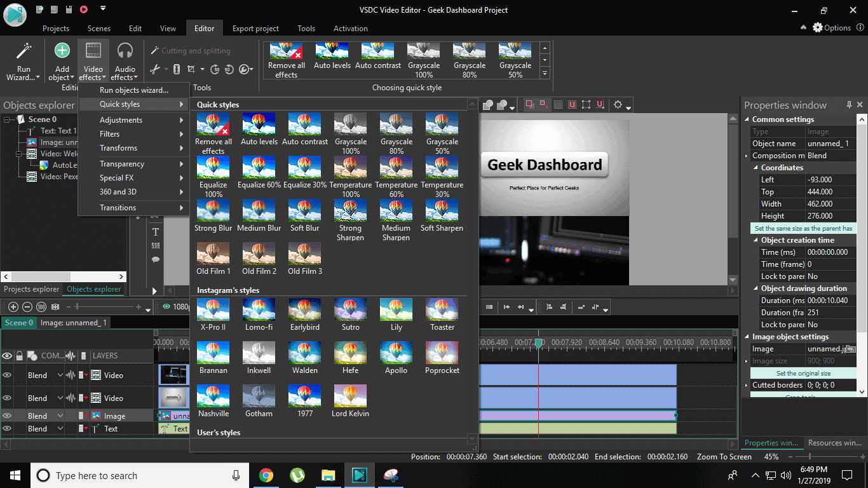The height and width of the screenshot is (488, 868).
Task: Click Remove all effects in the ribbon
Action: [x=286, y=61]
